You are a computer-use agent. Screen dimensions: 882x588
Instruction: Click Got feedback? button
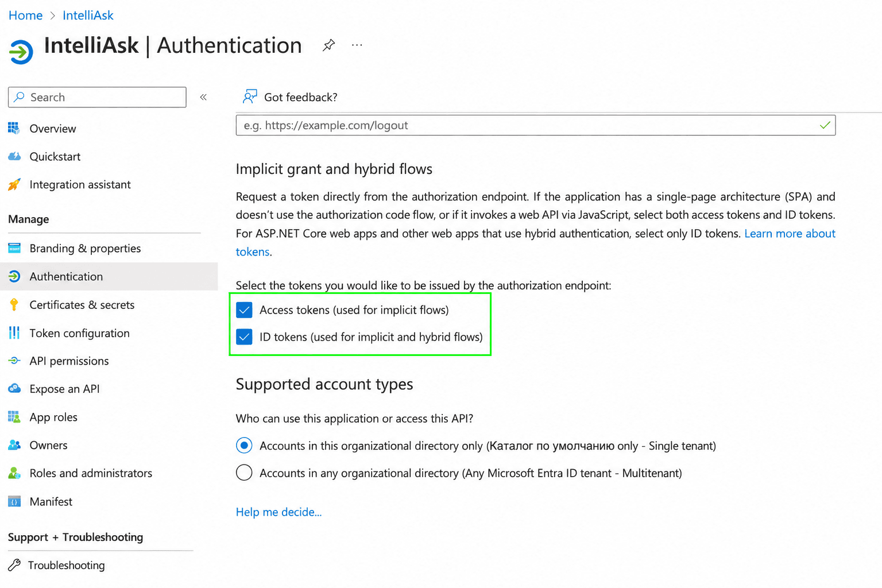[x=290, y=97]
